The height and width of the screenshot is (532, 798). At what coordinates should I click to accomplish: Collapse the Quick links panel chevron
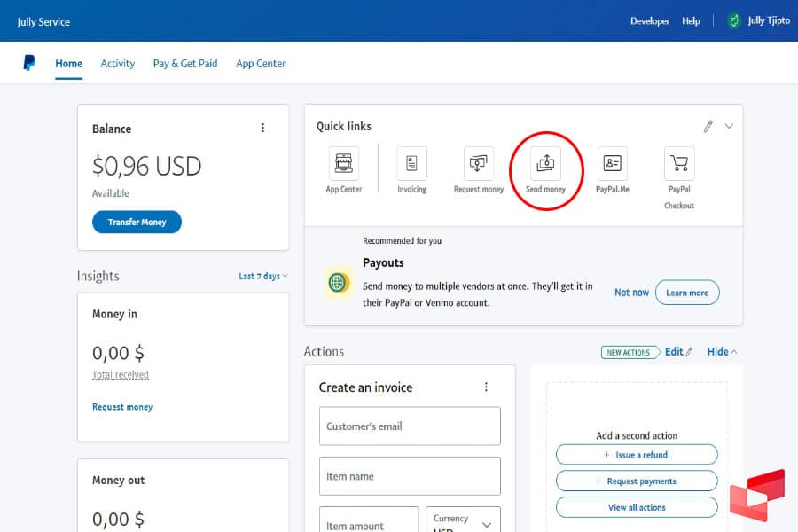(729, 127)
